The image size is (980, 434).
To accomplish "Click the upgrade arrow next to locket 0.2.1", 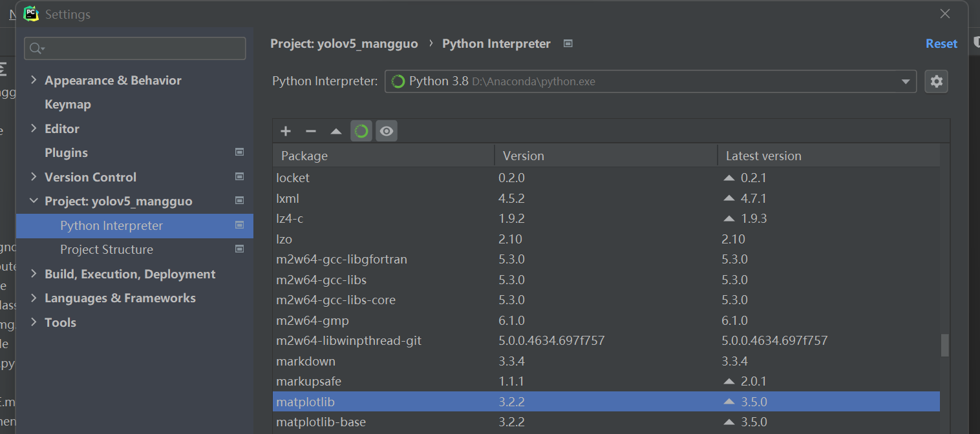I will [729, 178].
